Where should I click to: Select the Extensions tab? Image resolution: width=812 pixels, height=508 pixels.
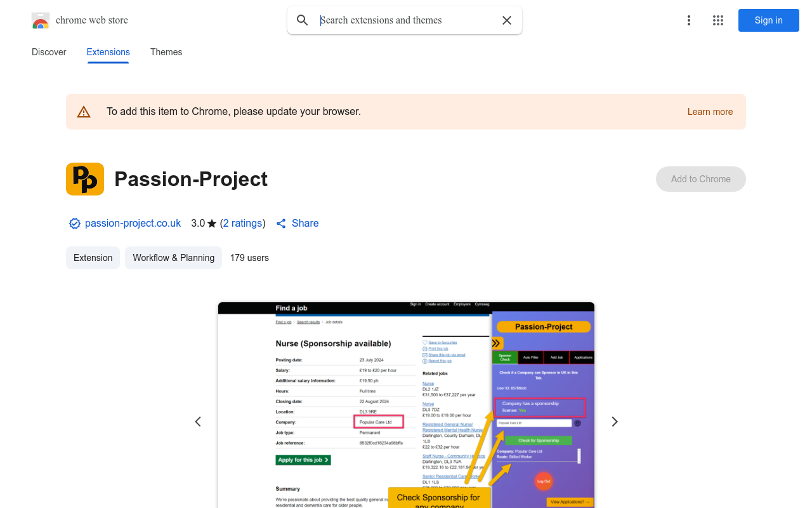tap(108, 52)
